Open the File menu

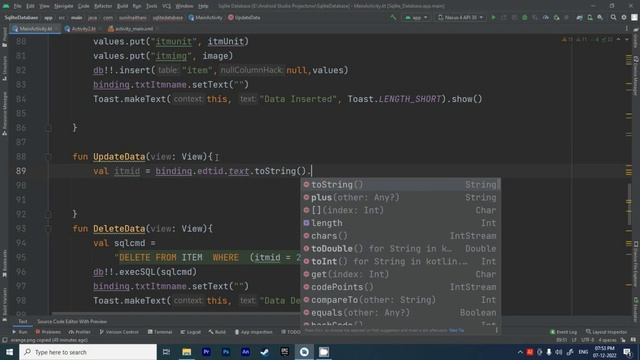click(17, 6)
